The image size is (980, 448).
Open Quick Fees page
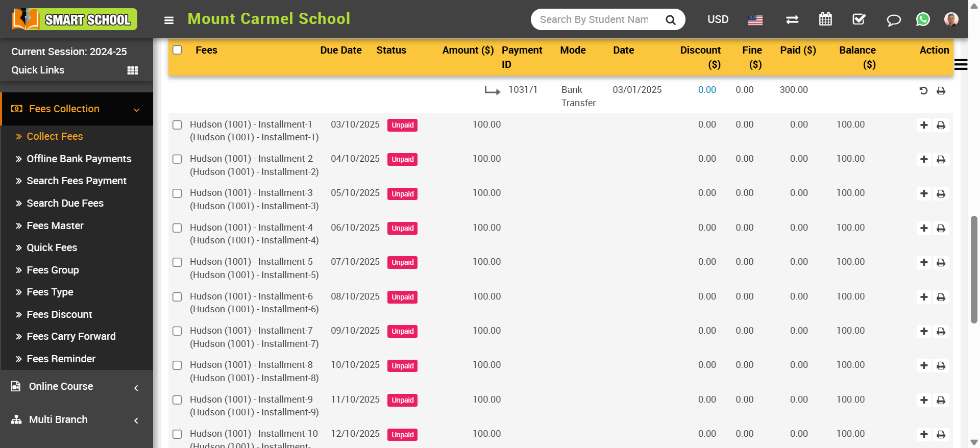[52, 247]
